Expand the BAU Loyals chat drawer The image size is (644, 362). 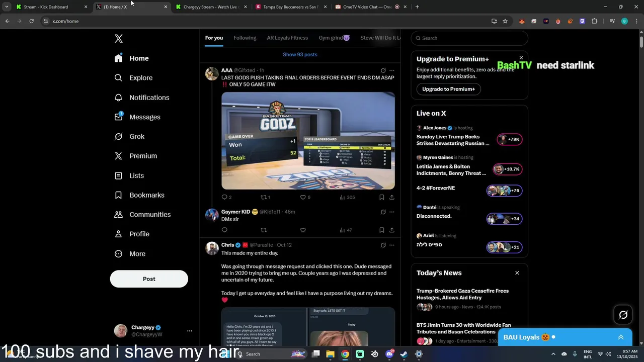[621, 337]
